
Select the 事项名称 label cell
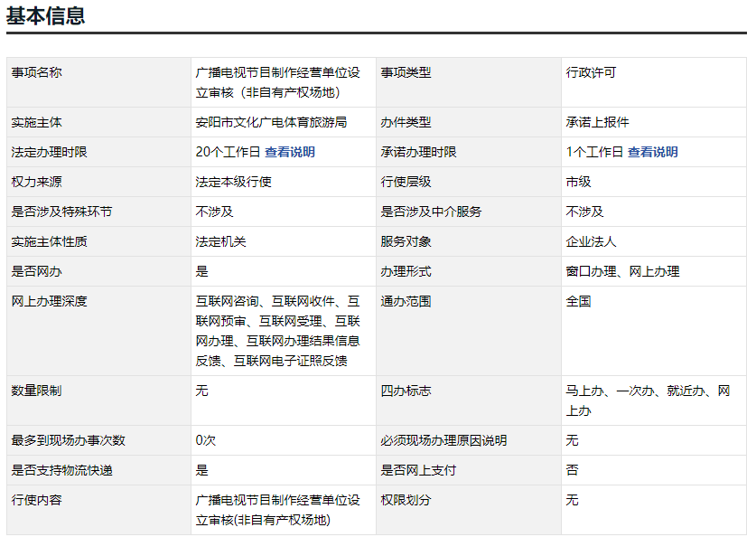pos(37,72)
